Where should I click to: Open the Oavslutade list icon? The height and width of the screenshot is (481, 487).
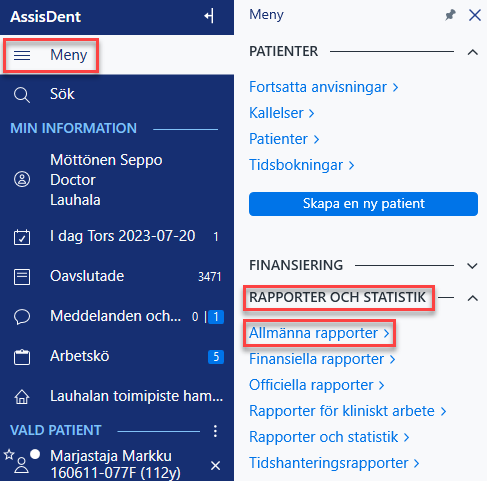click(22, 277)
